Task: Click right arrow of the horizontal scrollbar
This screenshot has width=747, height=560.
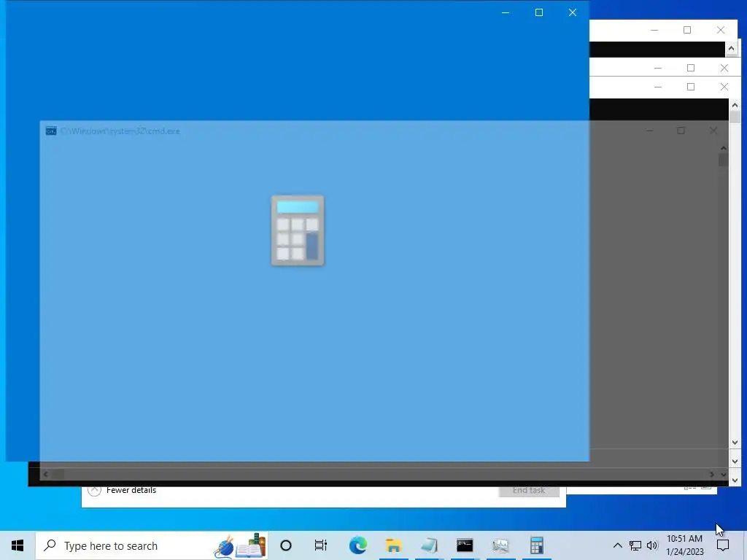Action: pyautogui.click(x=712, y=474)
